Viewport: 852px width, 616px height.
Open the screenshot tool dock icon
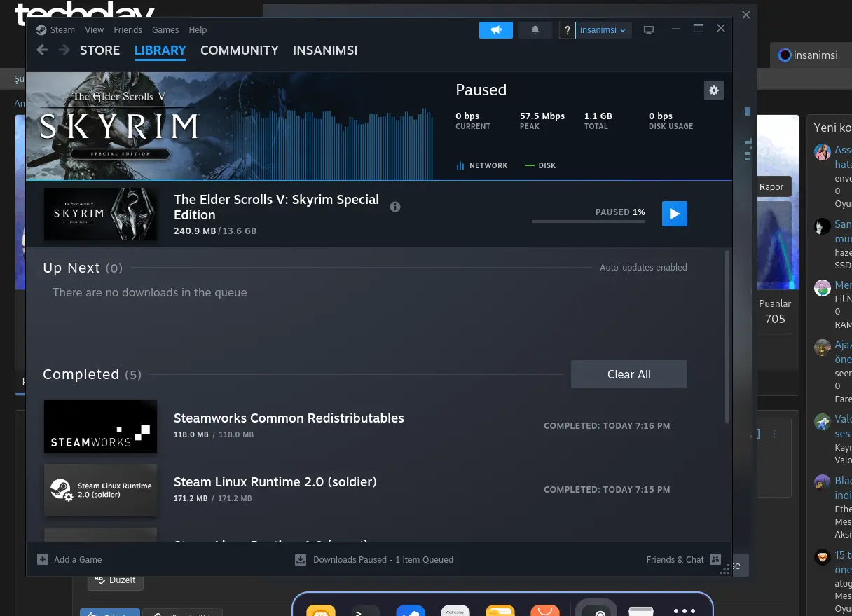596,608
